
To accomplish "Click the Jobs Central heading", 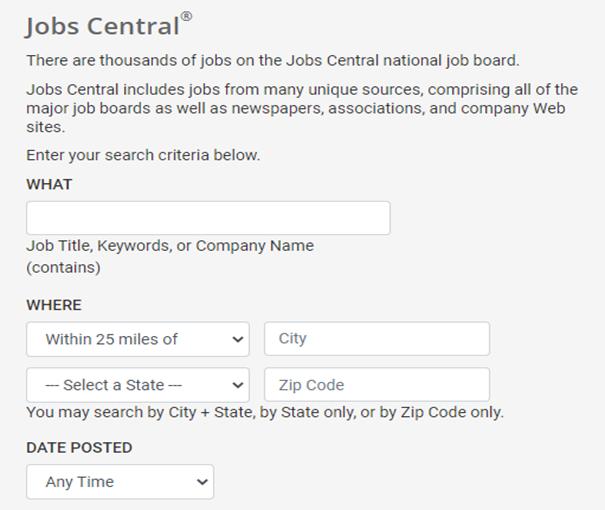I will pyautogui.click(x=102, y=26).
